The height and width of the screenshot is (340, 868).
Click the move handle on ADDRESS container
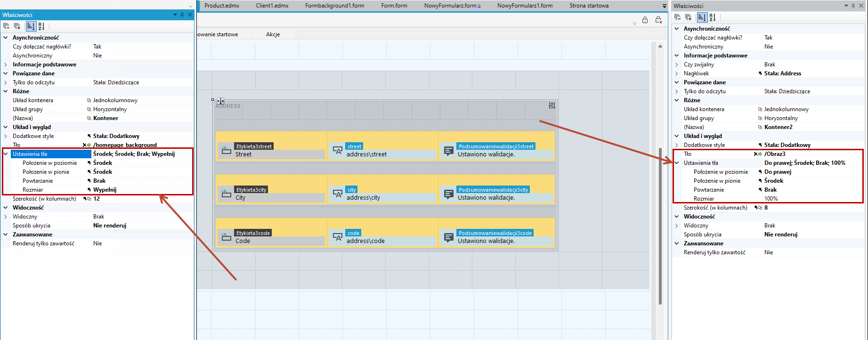click(220, 101)
